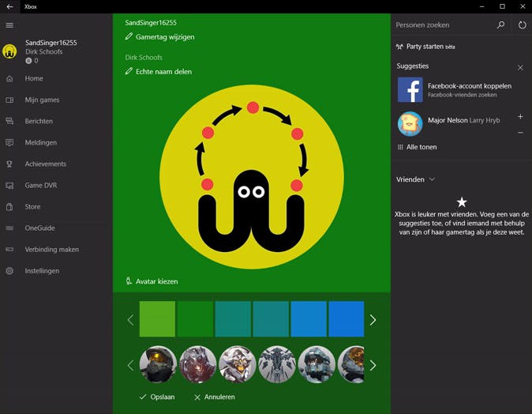Viewport: 532px width, 414px height.
Task: Click SandSinger16255 name in sidebar
Action: [x=51, y=43]
